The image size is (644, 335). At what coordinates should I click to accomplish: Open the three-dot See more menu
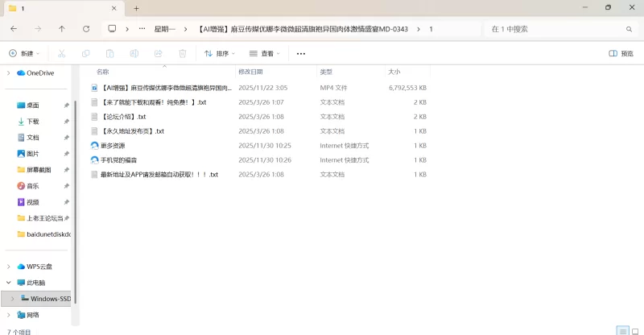(x=301, y=54)
